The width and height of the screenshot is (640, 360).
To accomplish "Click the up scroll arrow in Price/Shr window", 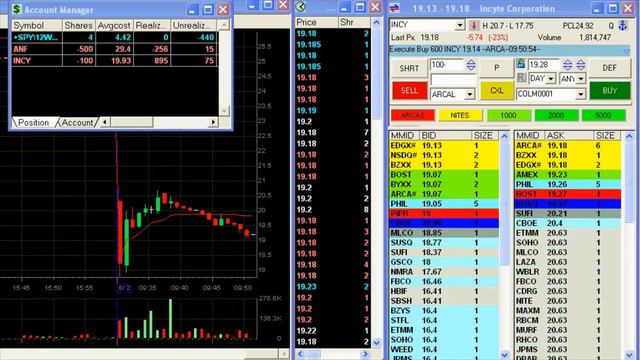I will (376, 22).
